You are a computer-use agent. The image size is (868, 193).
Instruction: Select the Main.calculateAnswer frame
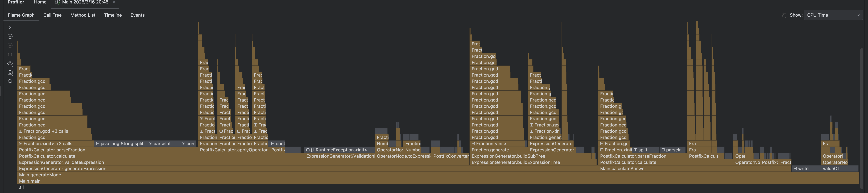[623, 168]
